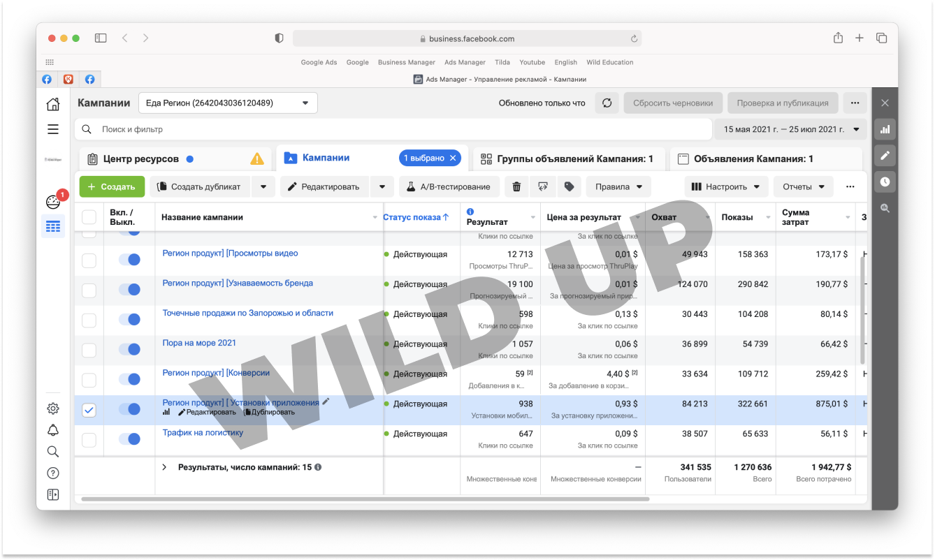The width and height of the screenshot is (935, 560).
Task: Open settings gear in left sidebar
Action: coord(53,408)
